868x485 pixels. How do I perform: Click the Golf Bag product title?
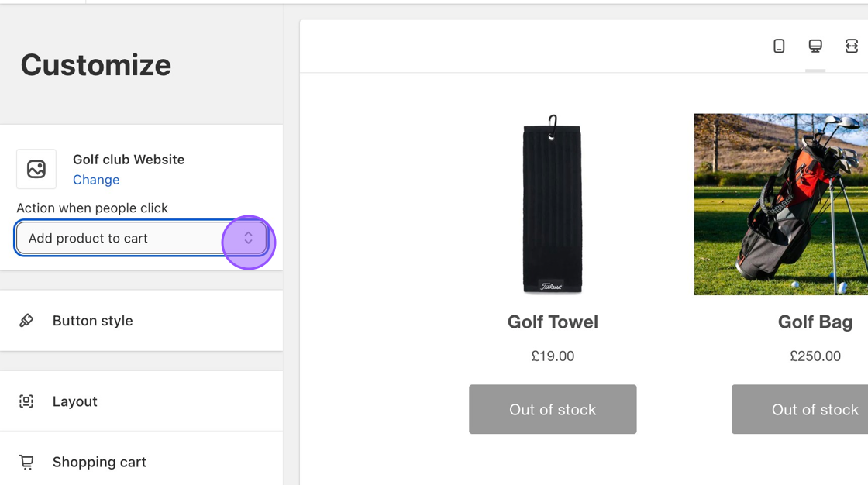815,322
